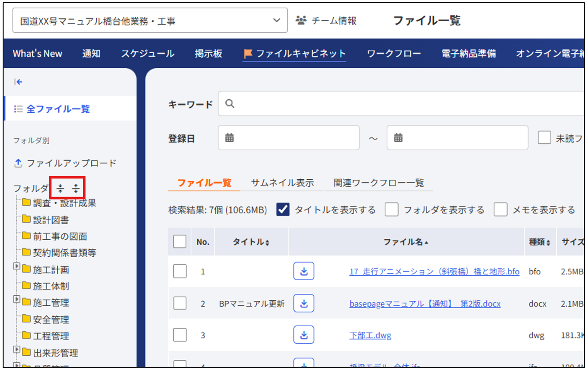
Task: Click the collapse all folders icon
Action: click(60, 188)
